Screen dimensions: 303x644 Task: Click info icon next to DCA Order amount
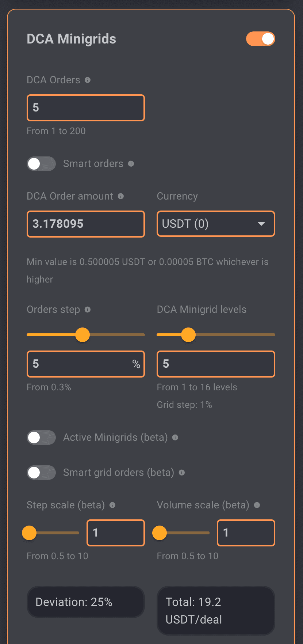[121, 196]
